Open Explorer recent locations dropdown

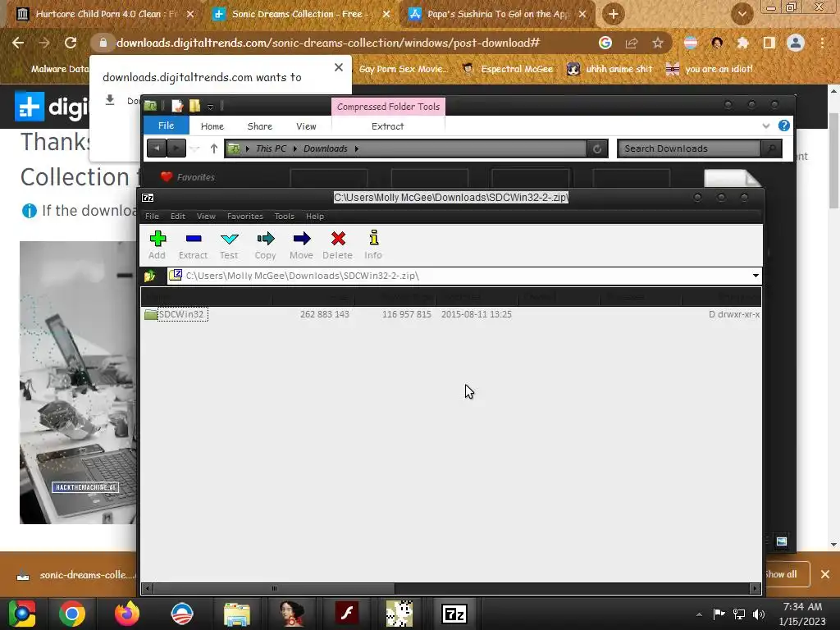tap(195, 148)
